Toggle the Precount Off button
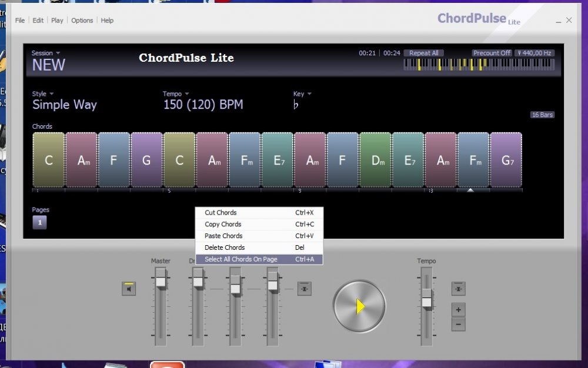Viewport: 588px width, 368px height. [x=492, y=53]
